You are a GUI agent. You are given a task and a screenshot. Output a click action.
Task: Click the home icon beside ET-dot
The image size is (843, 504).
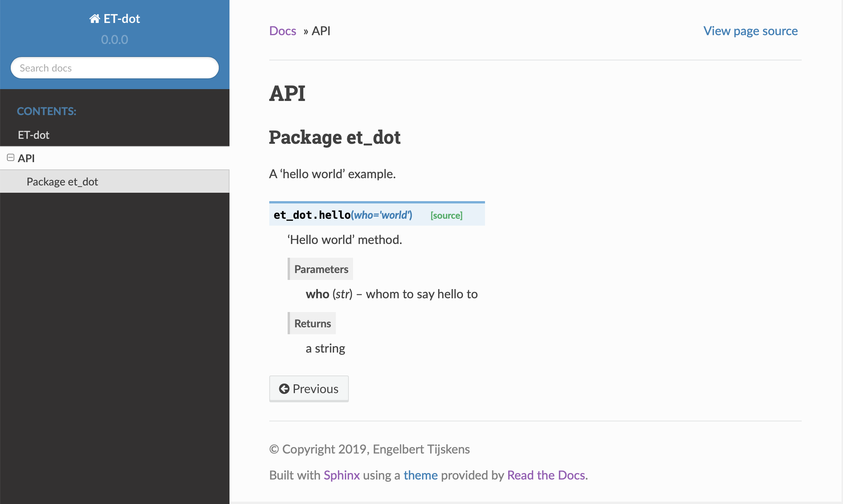(x=94, y=19)
